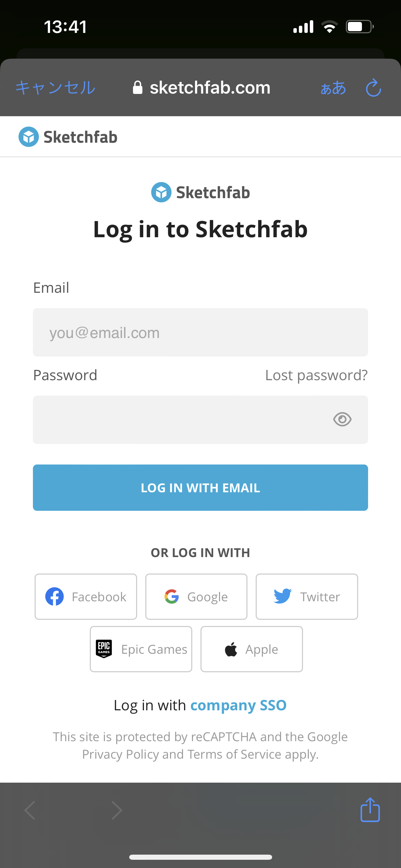Viewport: 401px width, 868px height.
Task: Tap the reload page icon
Action: pyautogui.click(x=374, y=88)
